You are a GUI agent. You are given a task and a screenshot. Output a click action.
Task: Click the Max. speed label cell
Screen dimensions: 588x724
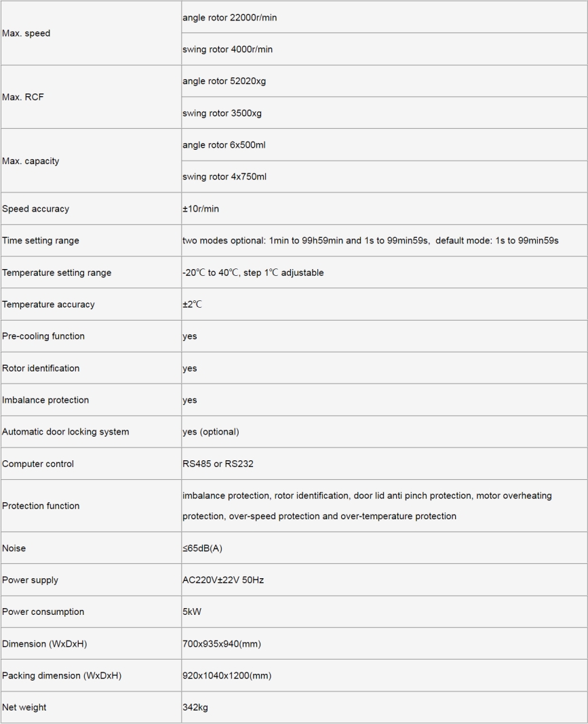[x=91, y=33]
